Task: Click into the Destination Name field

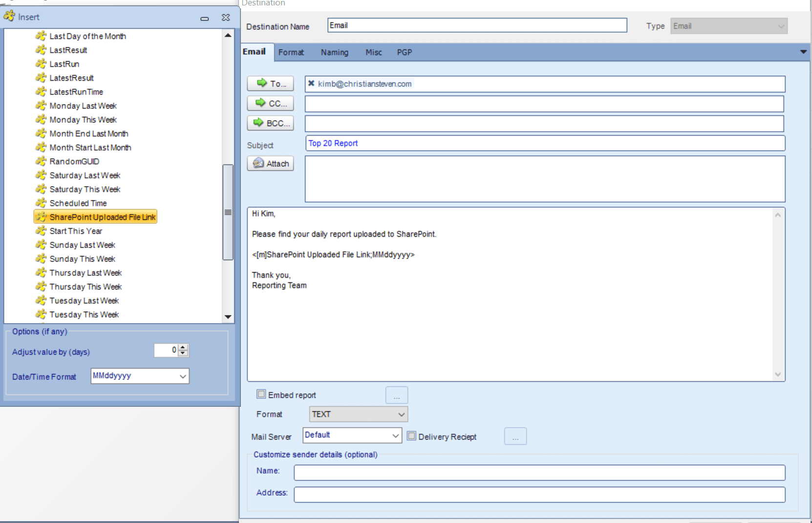Action: [x=477, y=25]
